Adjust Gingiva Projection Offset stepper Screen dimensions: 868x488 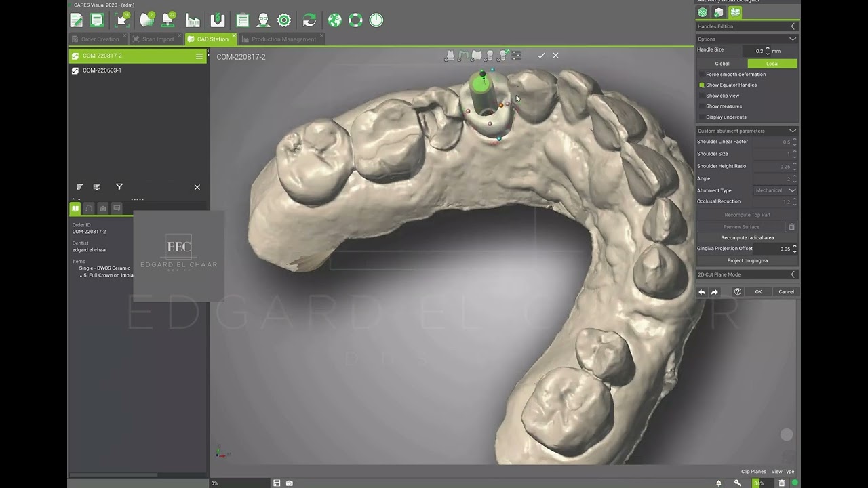coord(795,249)
